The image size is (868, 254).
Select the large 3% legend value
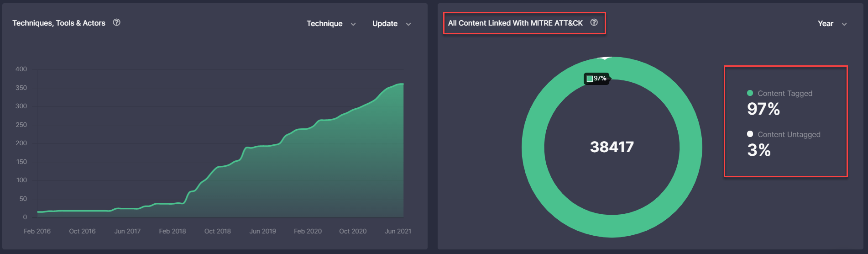758,150
